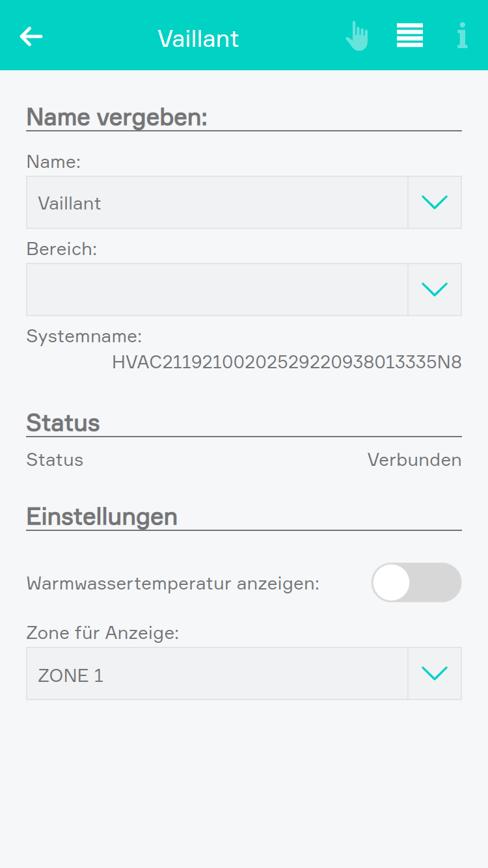Click the 'Systemname:' label
The image size is (488, 868).
(84, 336)
